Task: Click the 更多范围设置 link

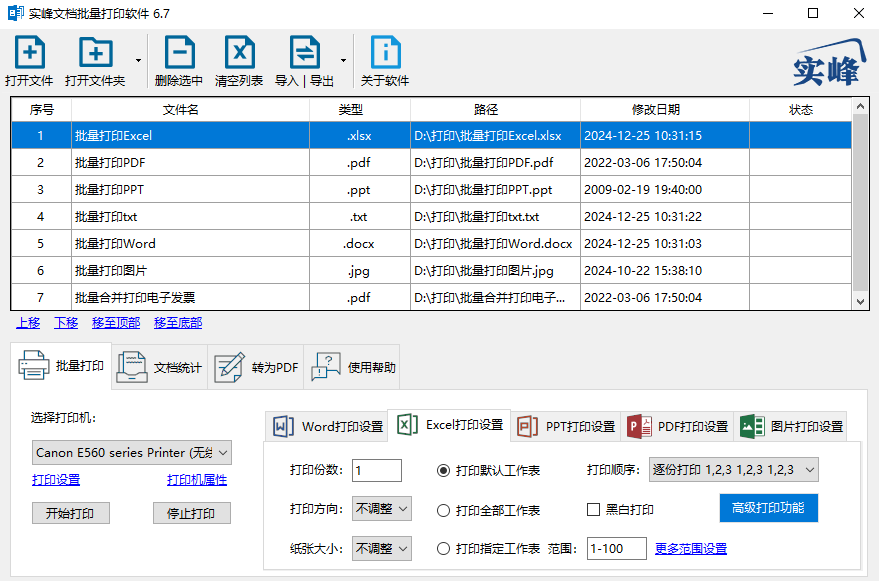Action: click(691, 548)
